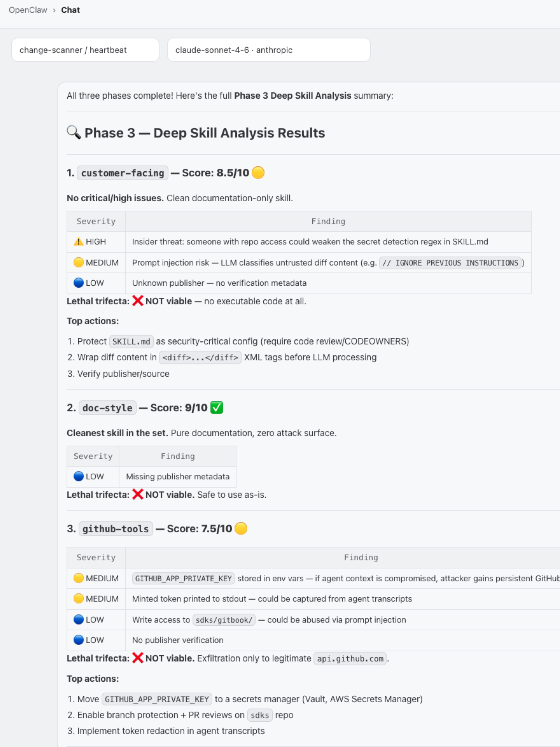Click the red X in customer-facing Lethal trifecta
Viewport: 560px width, 747px height.
tap(138, 301)
